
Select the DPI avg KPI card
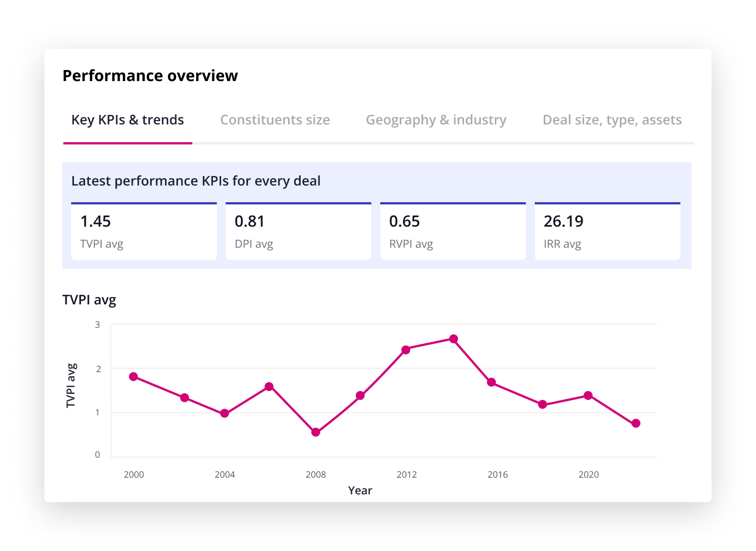pos(299,231)
